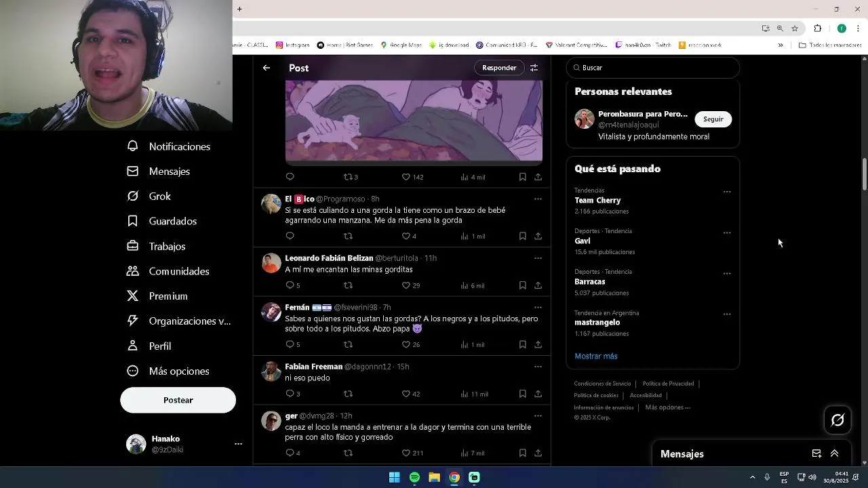Expand the Mensajes drawer
Viewport: 868px width, 488px height.
coord(835,454)
